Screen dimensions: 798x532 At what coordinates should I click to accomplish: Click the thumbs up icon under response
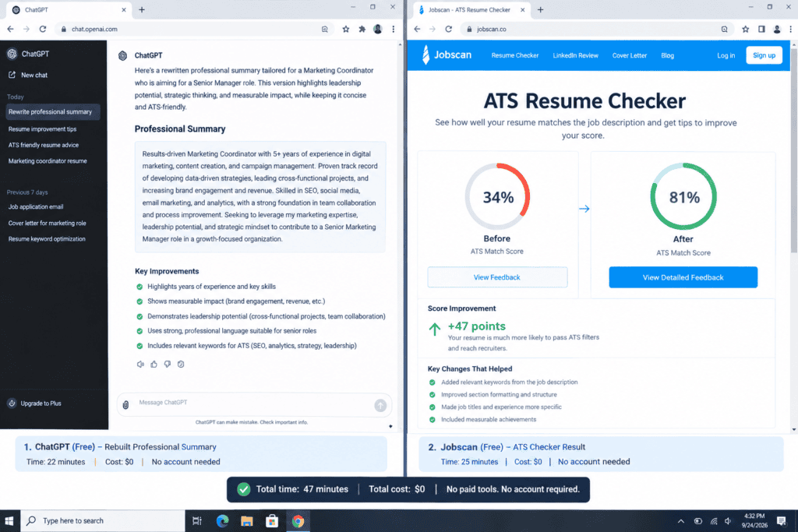click(x=154, y=365)
